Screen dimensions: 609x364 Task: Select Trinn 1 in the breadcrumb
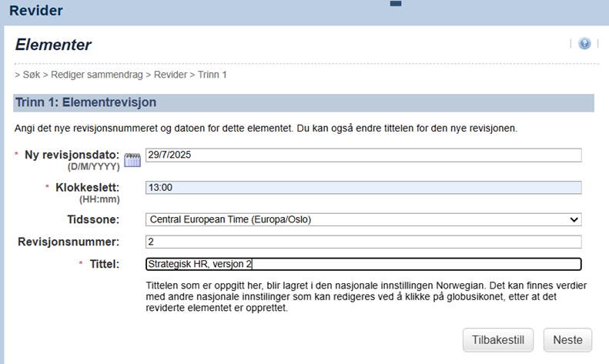(212, 75)
